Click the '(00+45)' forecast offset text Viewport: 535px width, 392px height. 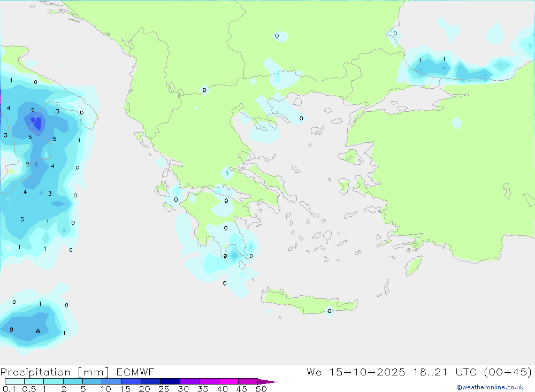tap(508, 372)
